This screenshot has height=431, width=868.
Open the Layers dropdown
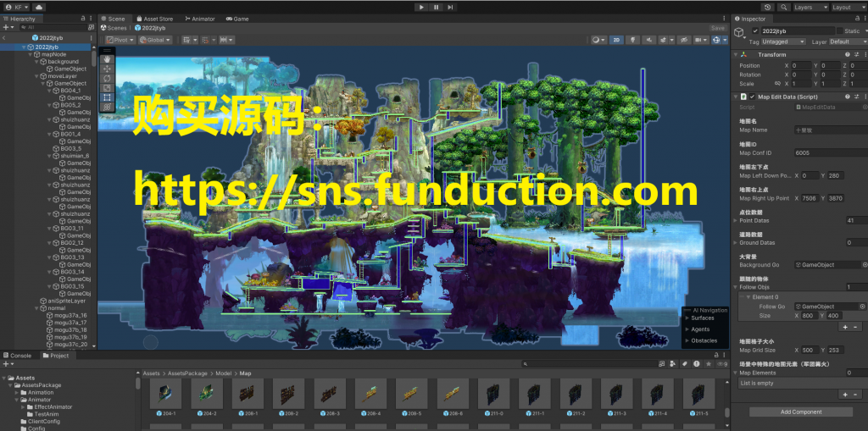[810, 7]
